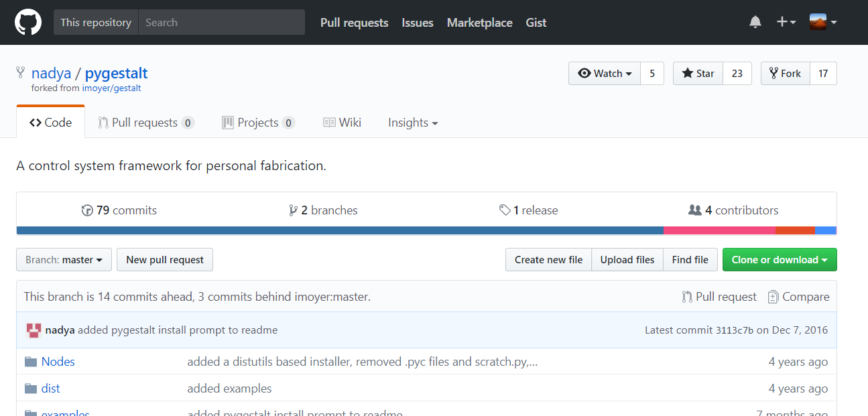The image size is (868, 416).
Task: Expand the Branch: master selector
Action: [x=64, y=260]
